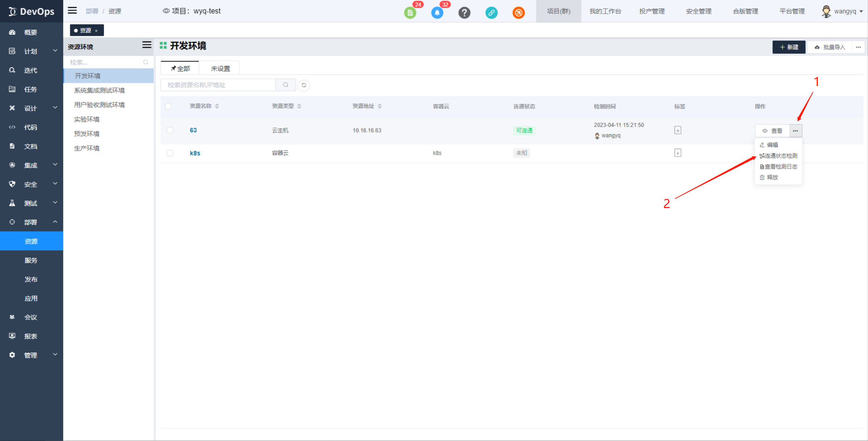Click the 新建 button
868x441 pixels.
[x=789, y=47]
